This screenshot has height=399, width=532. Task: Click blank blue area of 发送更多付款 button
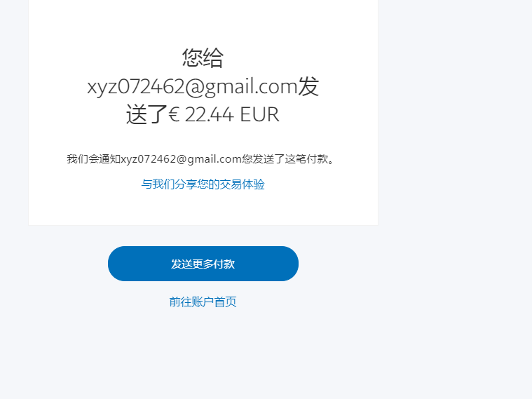[x=136, y=264]
